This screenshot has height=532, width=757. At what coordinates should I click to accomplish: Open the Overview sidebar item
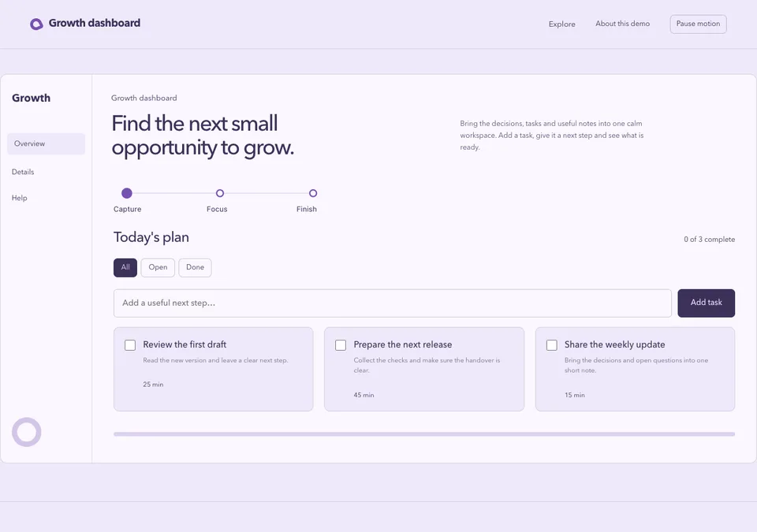[x=46, y=144]
